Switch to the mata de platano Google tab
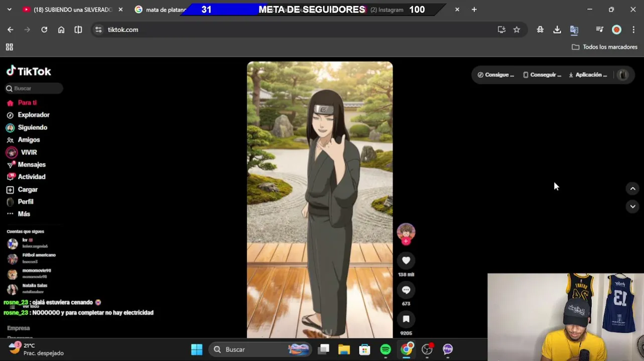Screen dimensions: 644x361 click(161, 10)
